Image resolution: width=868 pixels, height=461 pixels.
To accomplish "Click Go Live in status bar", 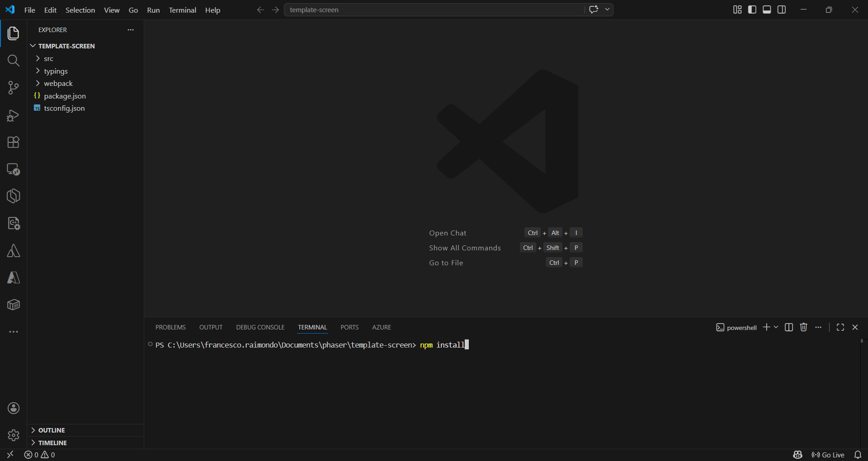I will point(828,455).
